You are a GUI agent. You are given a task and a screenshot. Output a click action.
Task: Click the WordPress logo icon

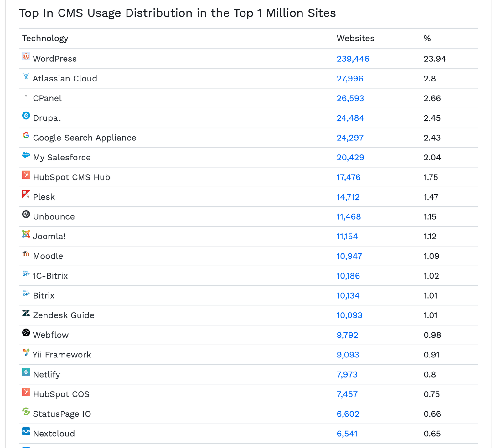[x=26, y=57]
